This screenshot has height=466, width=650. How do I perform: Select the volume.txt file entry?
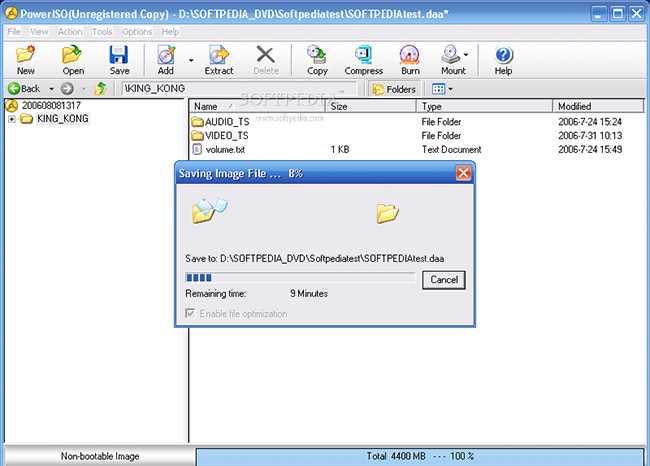(224, 149)
